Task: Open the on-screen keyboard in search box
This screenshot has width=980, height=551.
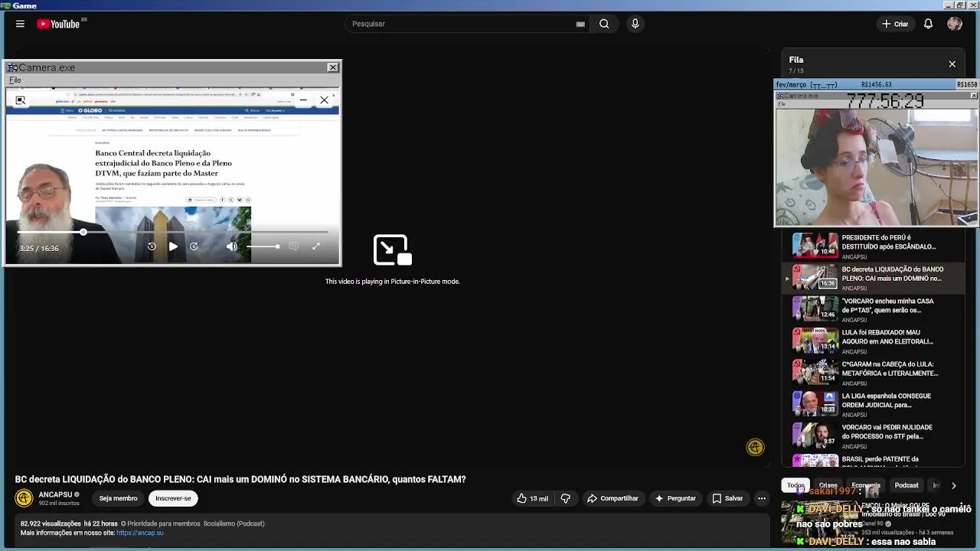Action: tap(580, 24)
